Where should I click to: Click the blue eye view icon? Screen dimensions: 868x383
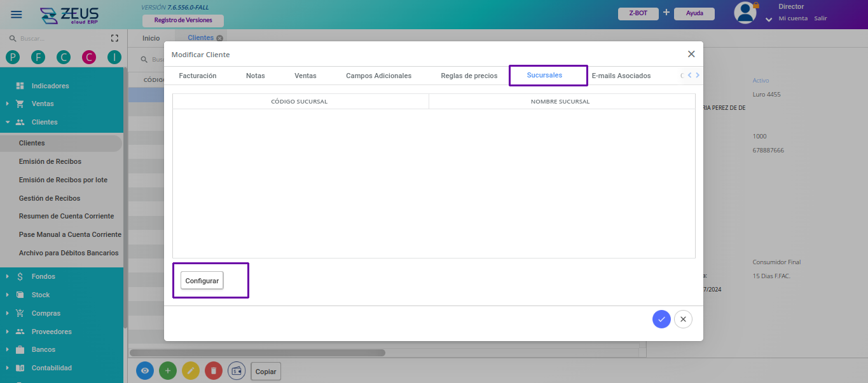(145, 371)
